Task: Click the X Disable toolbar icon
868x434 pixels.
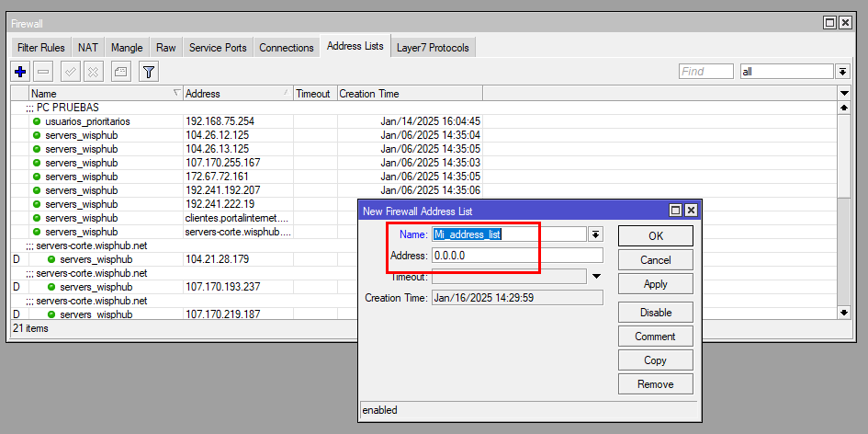Action: click(x=94, y=71)
